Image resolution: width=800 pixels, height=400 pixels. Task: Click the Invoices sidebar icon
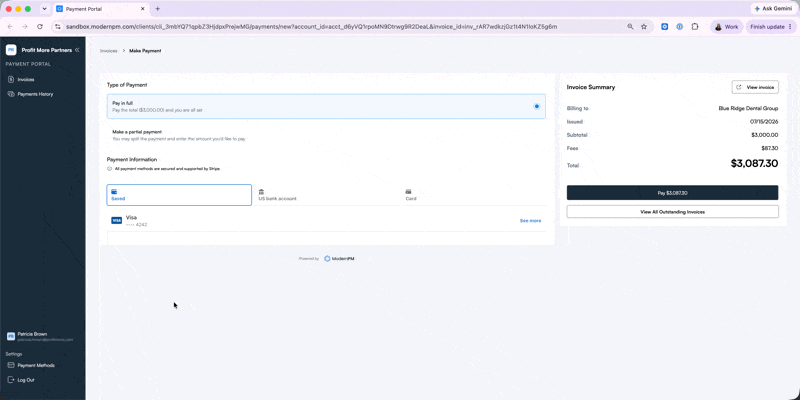pyautogui.click(x=11, y=80)
